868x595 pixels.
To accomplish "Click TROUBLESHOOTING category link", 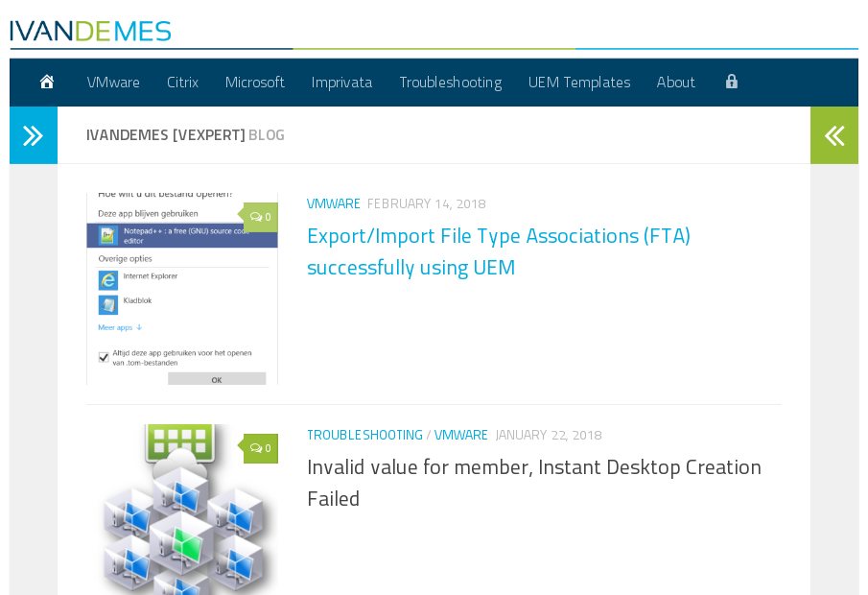I will point(364,435).
